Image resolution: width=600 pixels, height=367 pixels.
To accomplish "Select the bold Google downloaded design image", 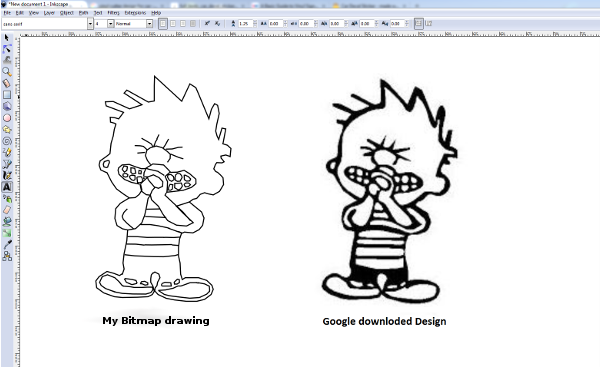I will [x=390, y=191].
